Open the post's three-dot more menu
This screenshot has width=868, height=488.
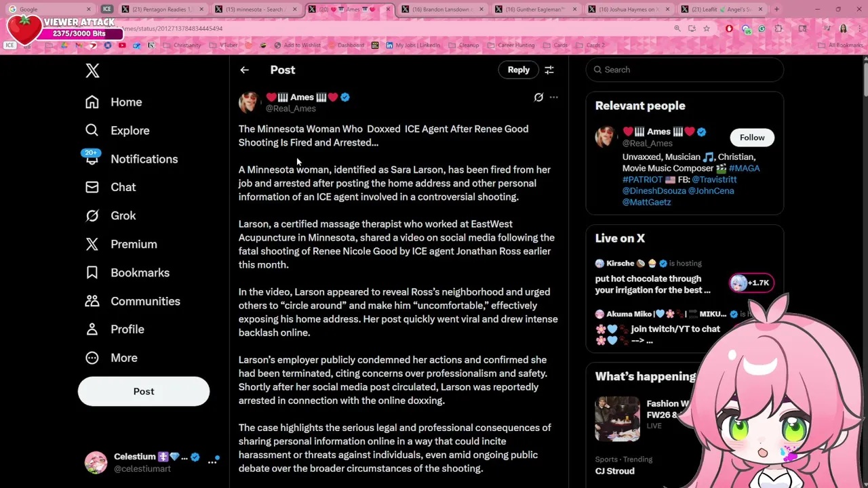click(554, 98)
